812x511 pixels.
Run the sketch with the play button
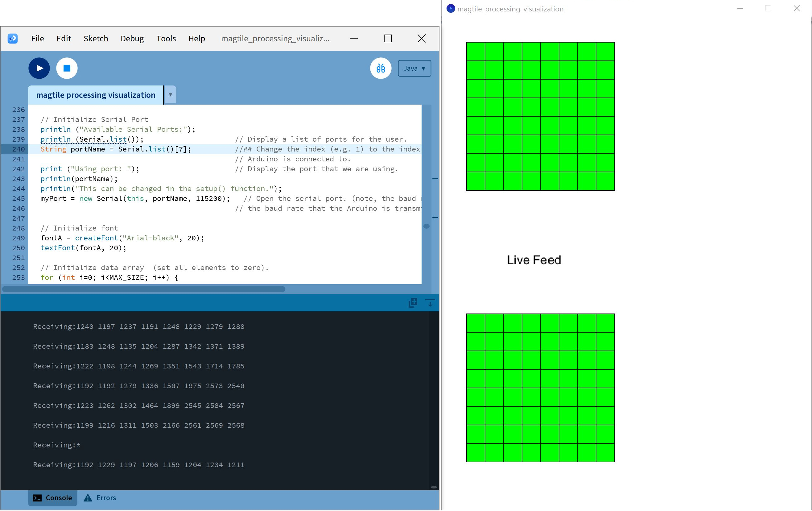(39, 68)
